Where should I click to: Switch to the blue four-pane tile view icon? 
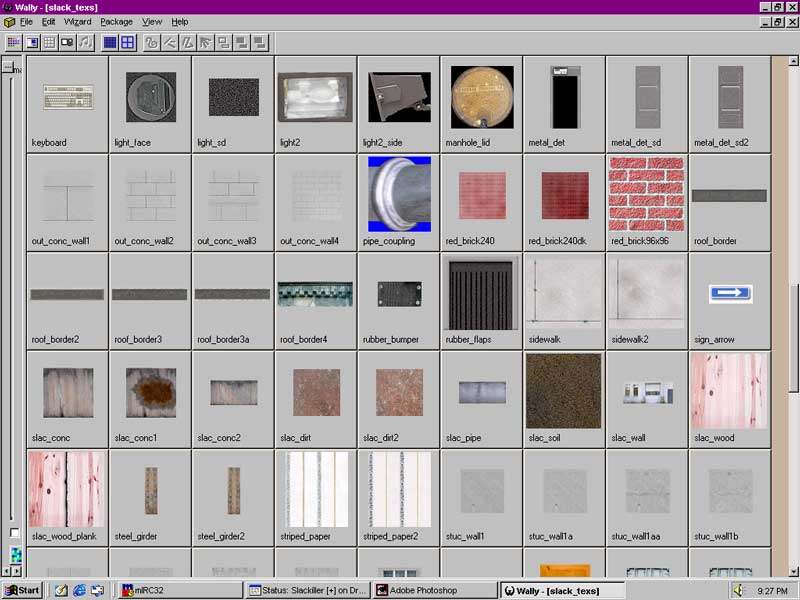click(x=128, y=42)
